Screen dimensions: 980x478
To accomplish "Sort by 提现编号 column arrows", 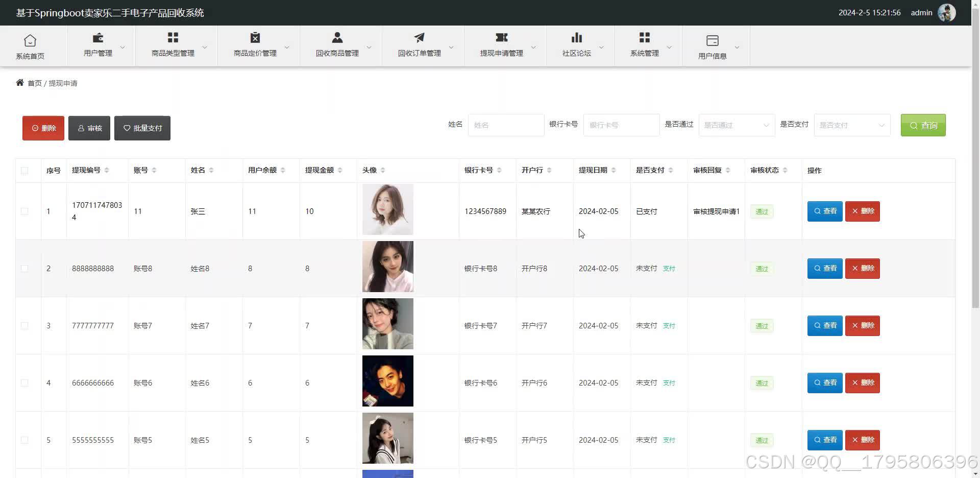I will pyautogui.click(x=107, y=170).
